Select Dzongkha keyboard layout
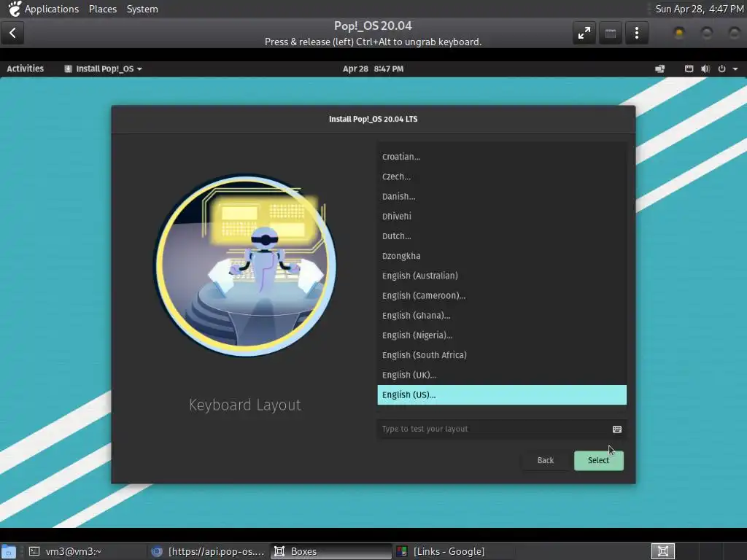Viewport: 747px width, 560px height. pyautogui.click(x=502, y=256)
